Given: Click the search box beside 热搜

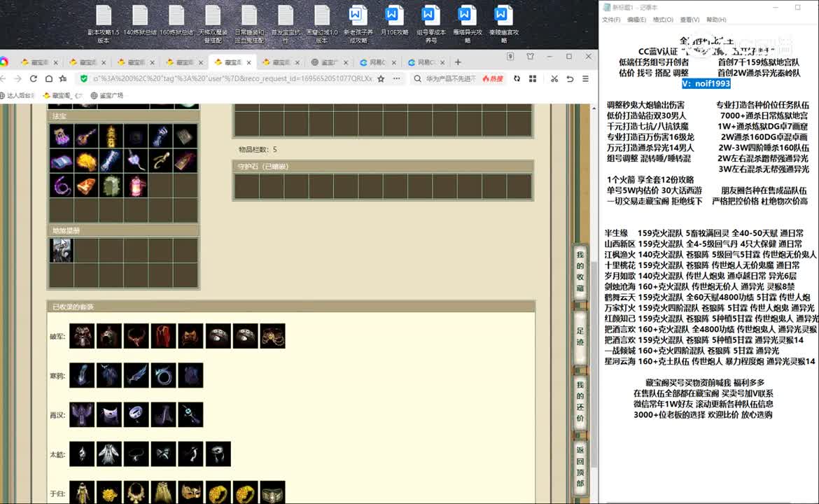Looking at the screenshot, I should pos(451,79).
